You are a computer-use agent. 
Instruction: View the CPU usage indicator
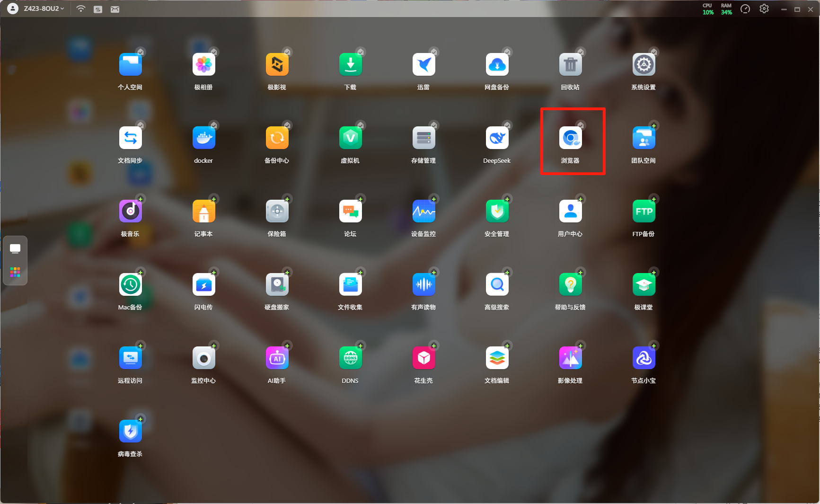[708, 9]
